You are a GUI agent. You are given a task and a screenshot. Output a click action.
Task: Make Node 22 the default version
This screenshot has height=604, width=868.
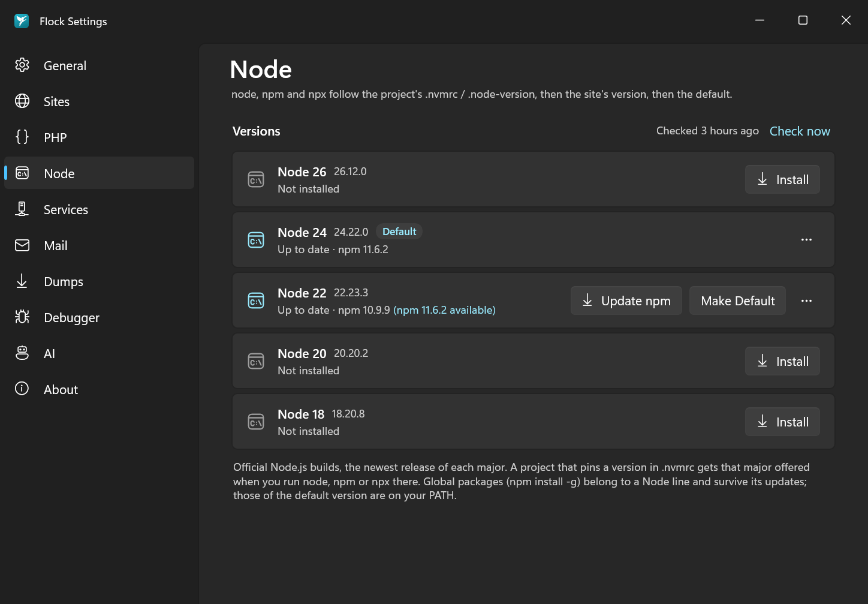tap(737, 301)
